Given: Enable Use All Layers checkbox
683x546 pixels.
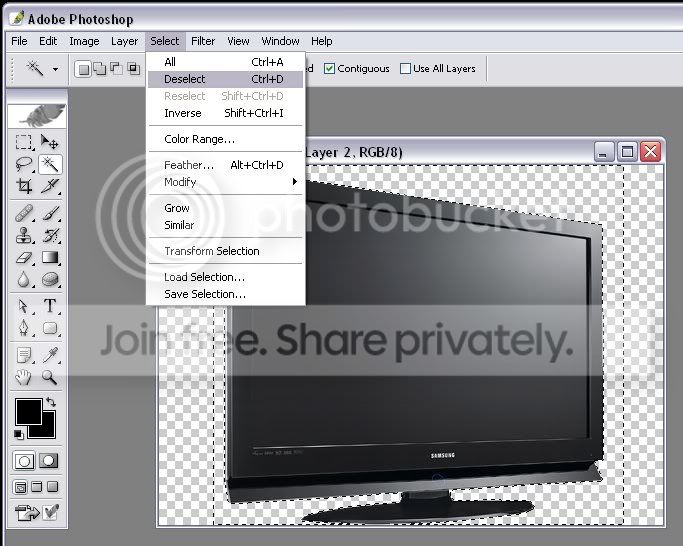Looking at the screenshot, I should click(x=405, y=68).
